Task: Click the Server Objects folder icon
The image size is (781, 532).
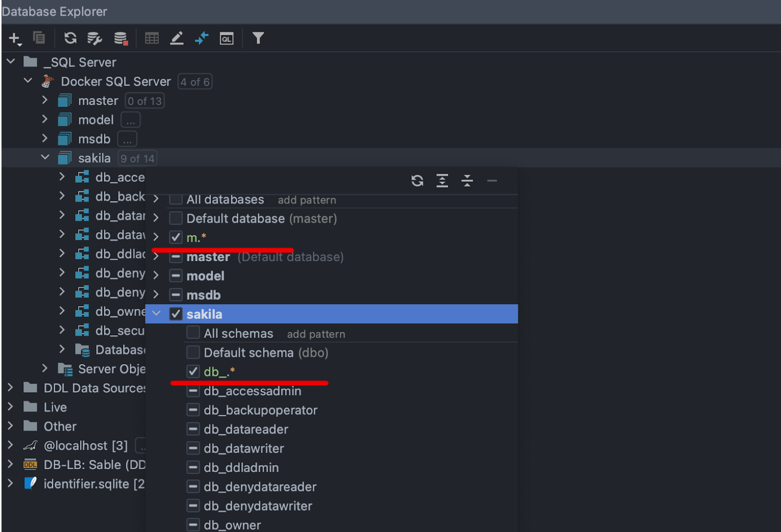Action: point(65,369)
